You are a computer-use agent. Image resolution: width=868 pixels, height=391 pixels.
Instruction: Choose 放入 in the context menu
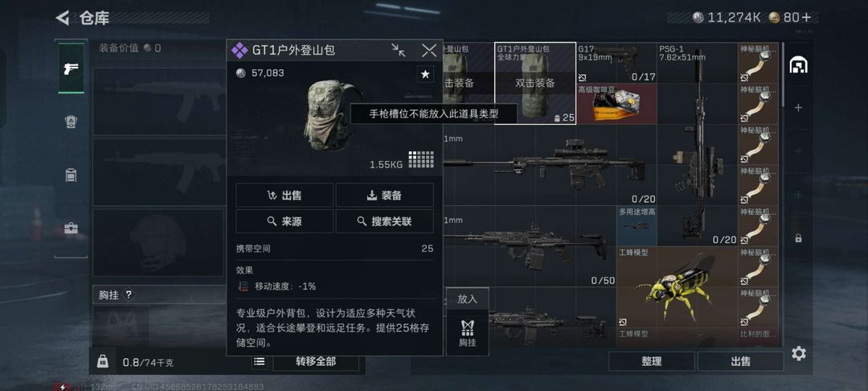click(x=467, y=299)
